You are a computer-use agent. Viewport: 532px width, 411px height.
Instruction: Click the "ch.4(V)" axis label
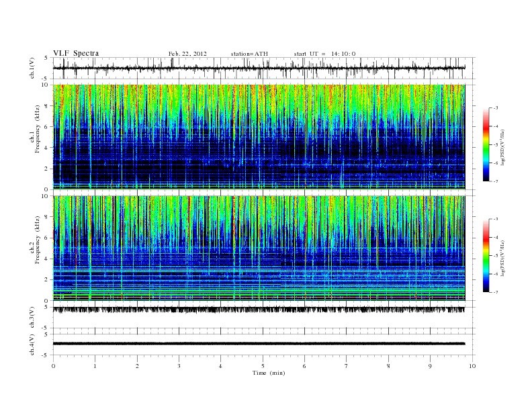(x=32, y=345)
